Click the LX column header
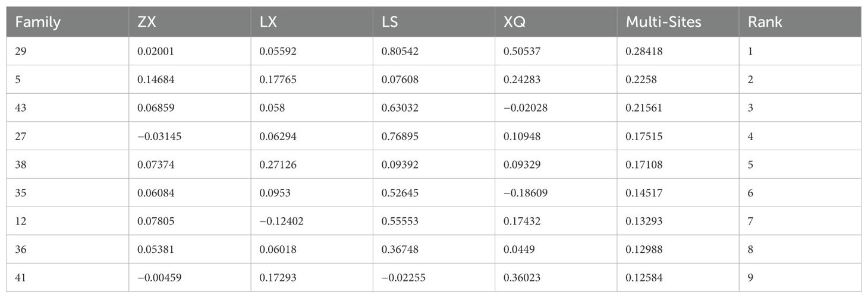 [268, 23]
